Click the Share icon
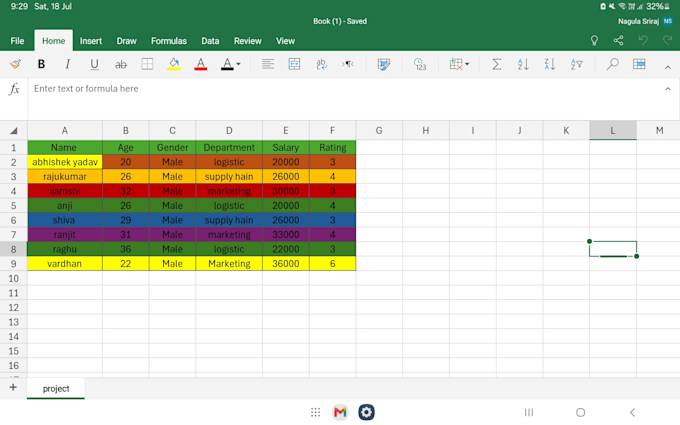This screenshot has height=425, width=680. tap(618, 41)
